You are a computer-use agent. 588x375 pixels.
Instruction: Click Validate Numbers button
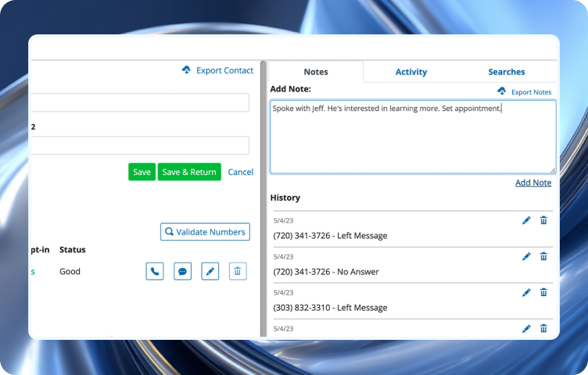click(x=205, y=232)
